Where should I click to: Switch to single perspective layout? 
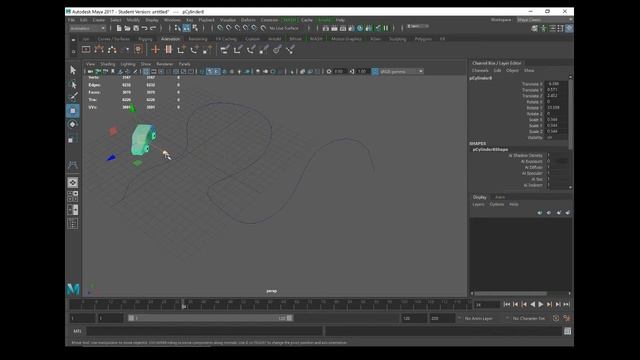pos(73,182)
